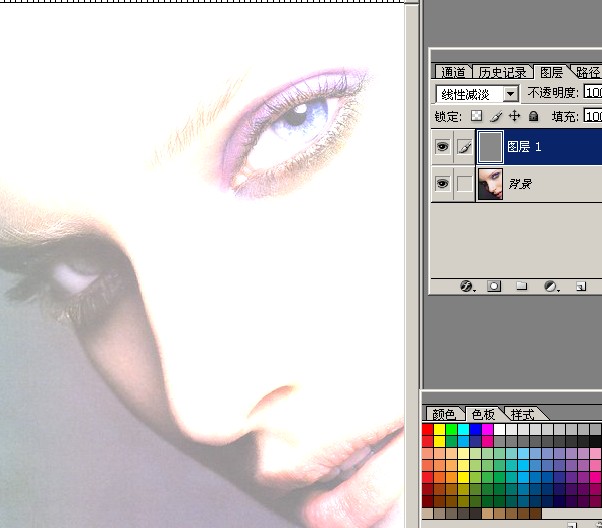
Task: Pick the magenta swatch in the top row
Action: 487,429
